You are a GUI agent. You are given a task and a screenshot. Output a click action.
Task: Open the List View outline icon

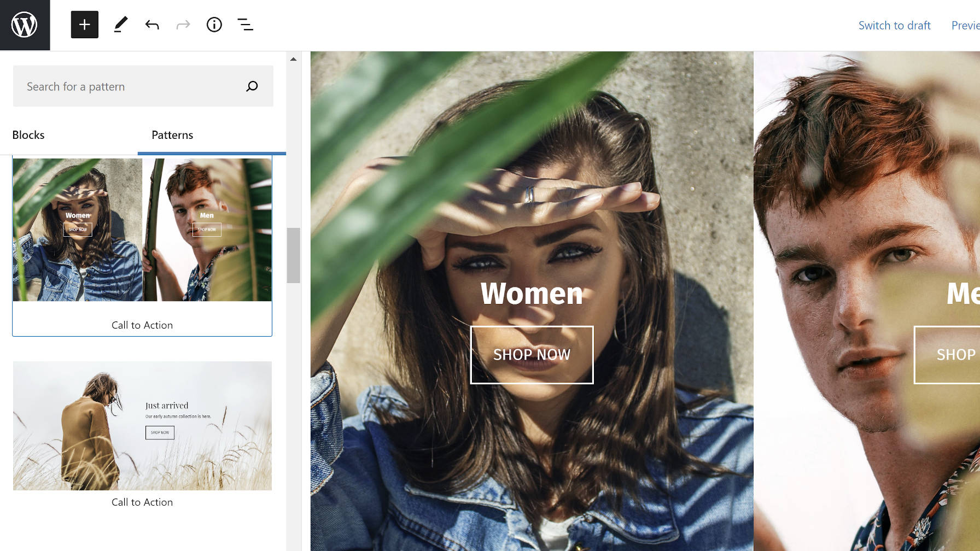[x=246, y=25]
